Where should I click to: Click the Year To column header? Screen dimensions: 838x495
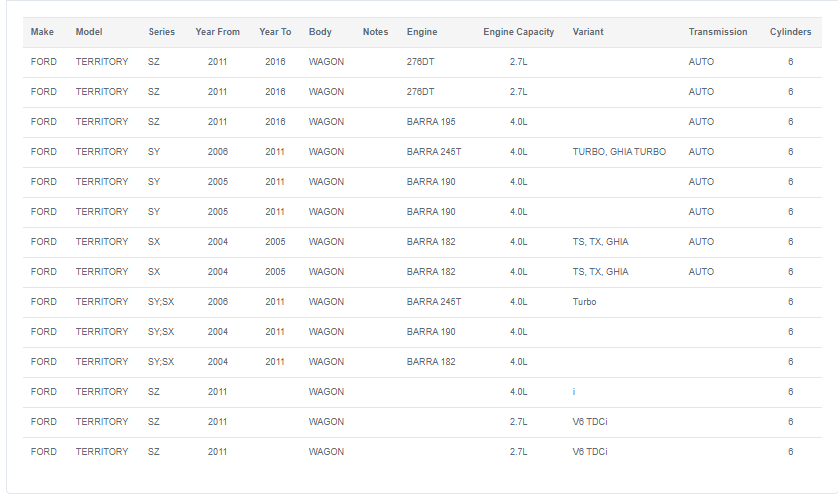pyautogui.click(x=275, y=32)
